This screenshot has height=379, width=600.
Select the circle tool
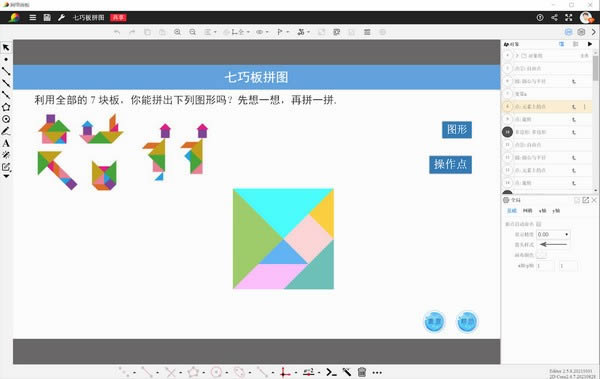(6, 119)
